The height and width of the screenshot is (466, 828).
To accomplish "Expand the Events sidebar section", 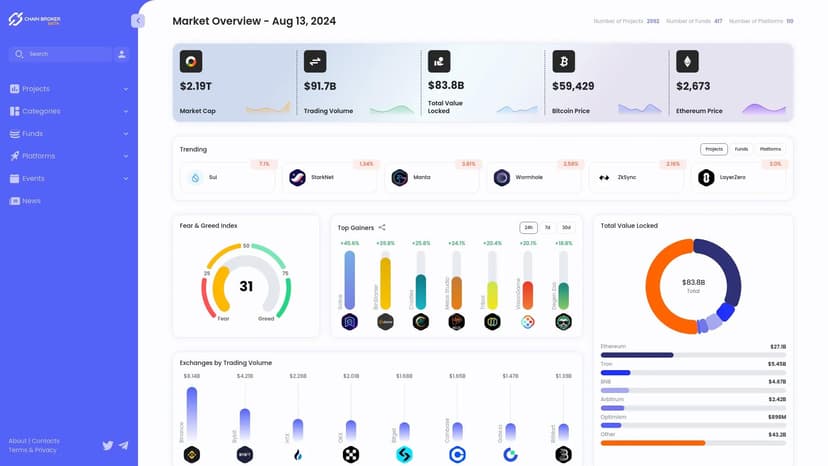I will pyautogui.click(x=68, y=179).
